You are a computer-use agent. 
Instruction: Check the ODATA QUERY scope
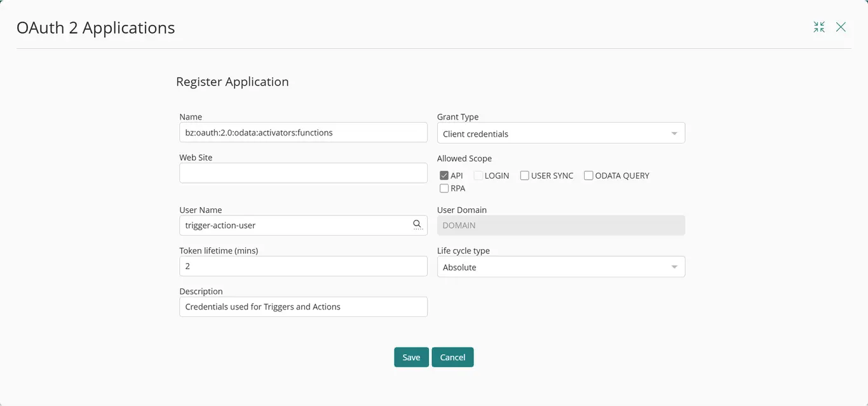(x=588, y=175)
